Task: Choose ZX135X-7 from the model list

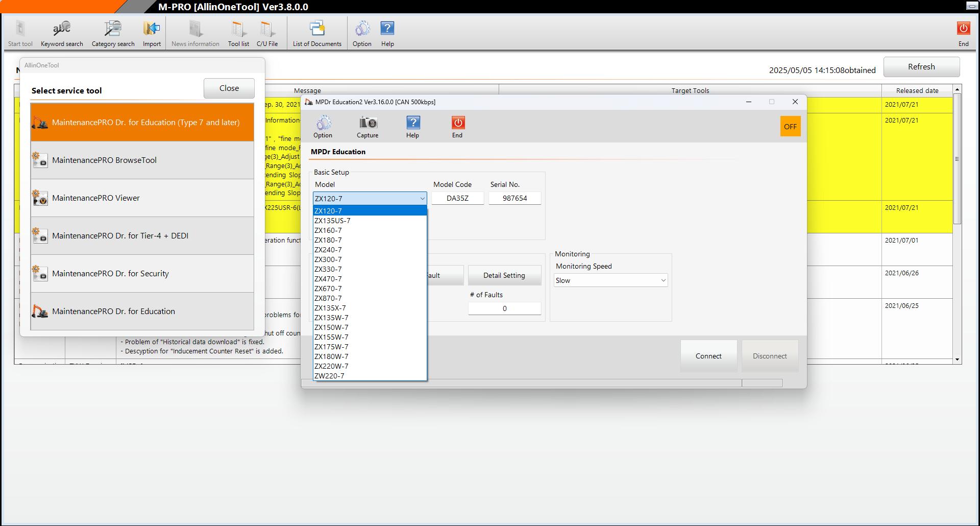Action: coord(370,308)
